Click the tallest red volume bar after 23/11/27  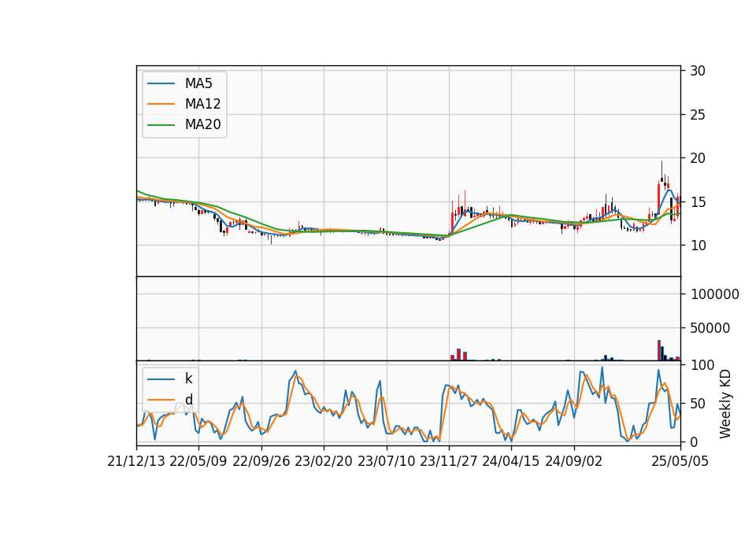(458, 355)
